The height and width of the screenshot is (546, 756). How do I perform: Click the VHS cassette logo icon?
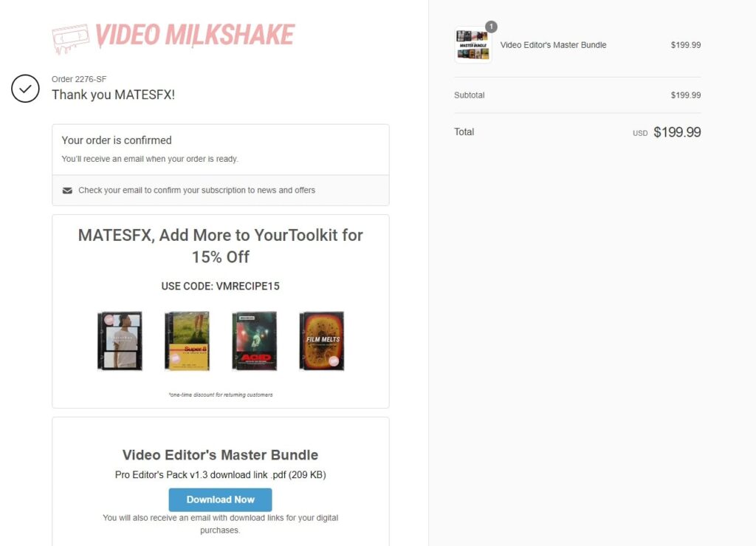click(x=70, y=38)
